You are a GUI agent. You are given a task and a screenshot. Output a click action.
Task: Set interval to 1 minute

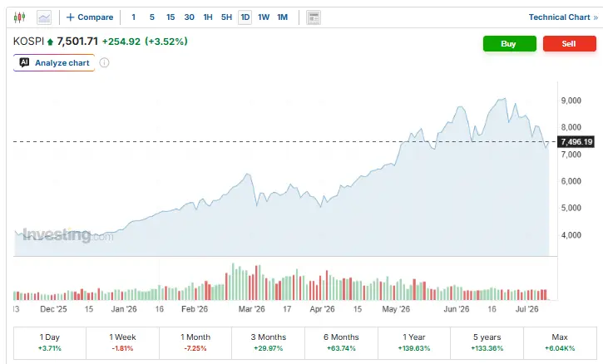(133, 17)
